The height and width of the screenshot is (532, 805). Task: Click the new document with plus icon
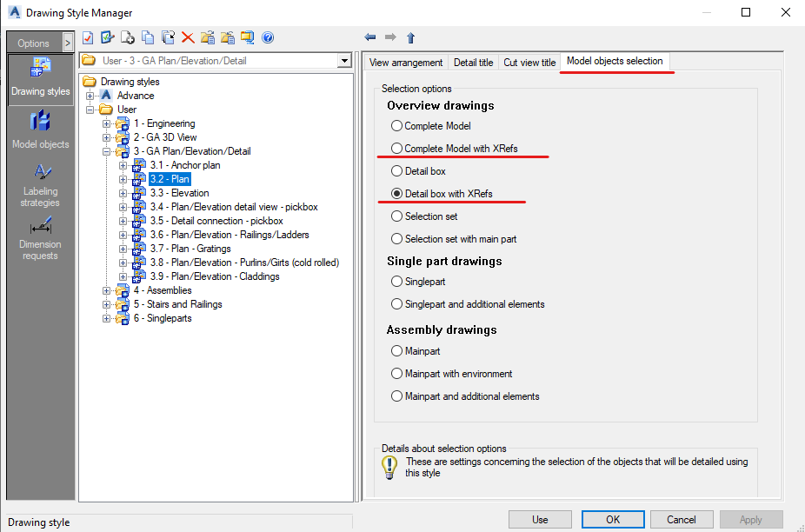click(x=127, y=37)
